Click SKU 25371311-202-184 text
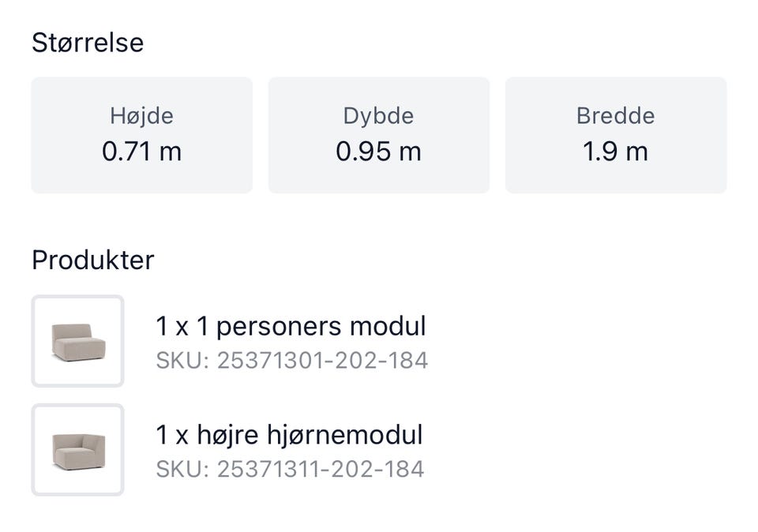 [x=290, y=469]
